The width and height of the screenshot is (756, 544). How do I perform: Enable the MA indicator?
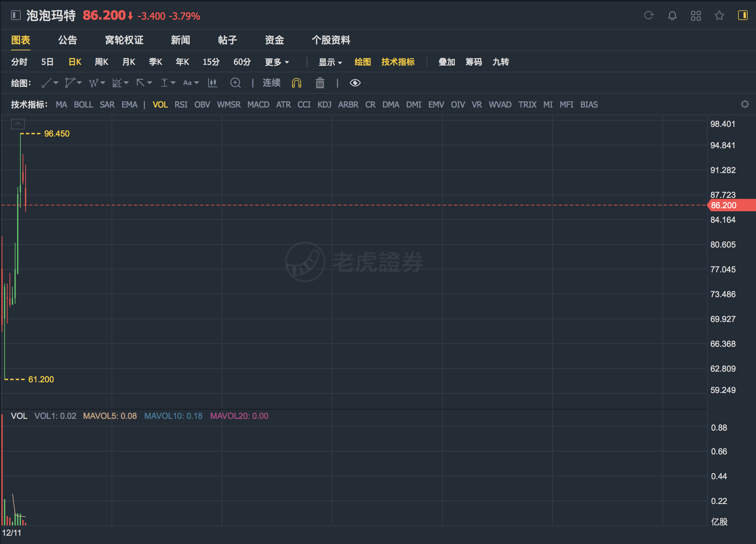[x=61, y=104]
